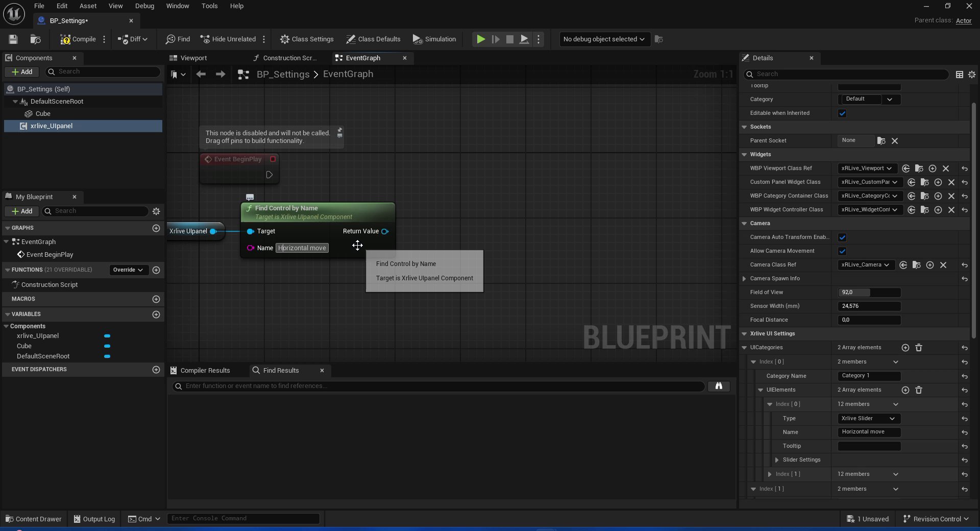Click Add in the My Blueprint panel
Screen dimensions: 980x531
pos(21,211)
